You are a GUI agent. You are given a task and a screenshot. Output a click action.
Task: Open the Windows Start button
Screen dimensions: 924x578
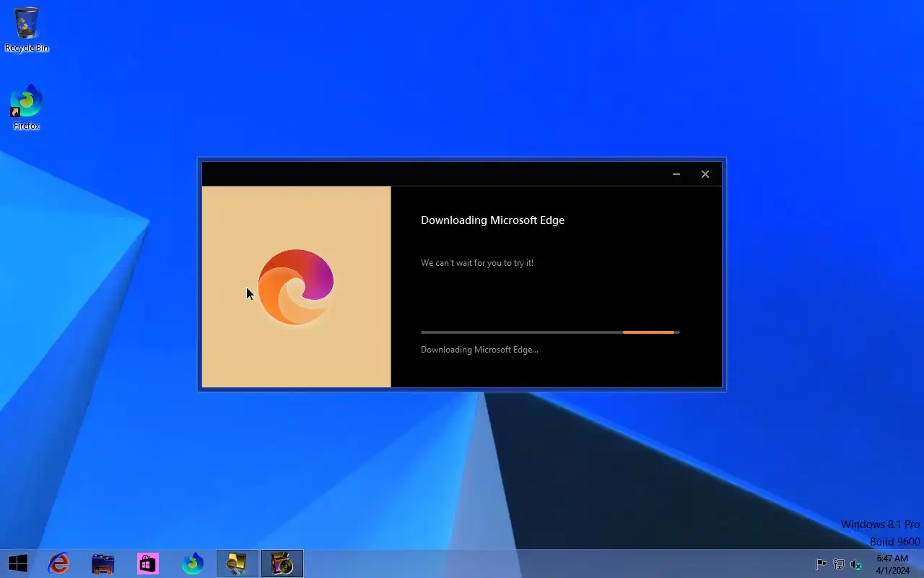click(x=18, y=564)
